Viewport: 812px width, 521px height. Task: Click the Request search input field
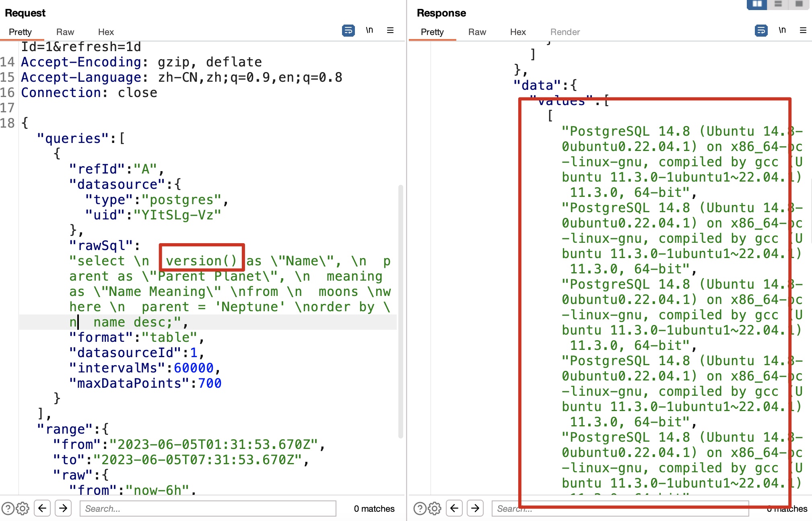point(208,509)
